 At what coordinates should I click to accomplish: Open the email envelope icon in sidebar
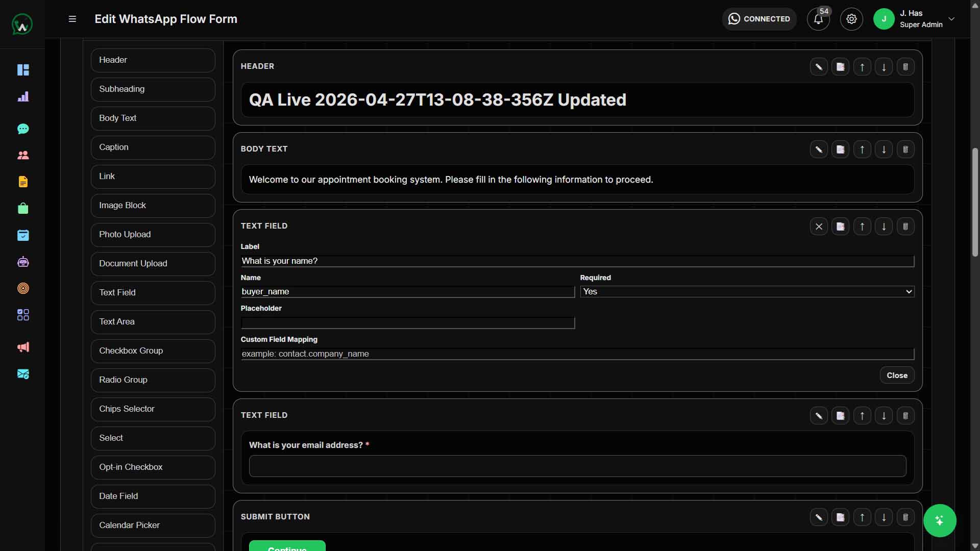point(23,374)
